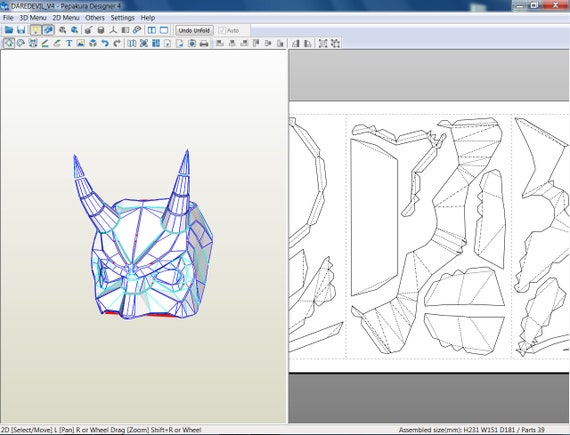Viewport: 570px width, 435px height.
Task: Show the 3D axis icon
Action: point(113,30)
